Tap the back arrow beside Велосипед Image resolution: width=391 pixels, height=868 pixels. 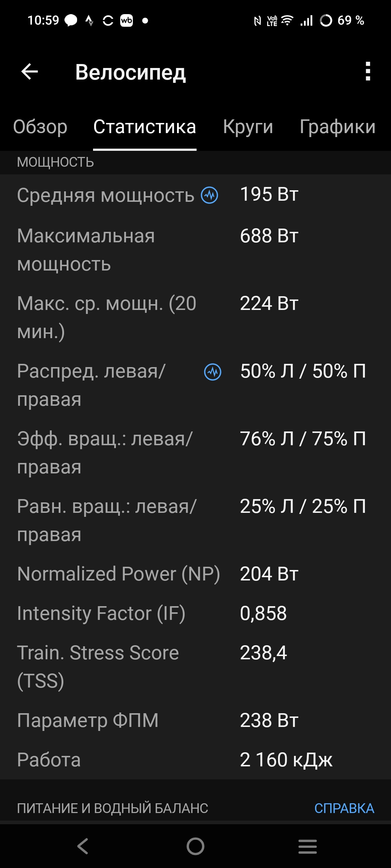[30, 72]
